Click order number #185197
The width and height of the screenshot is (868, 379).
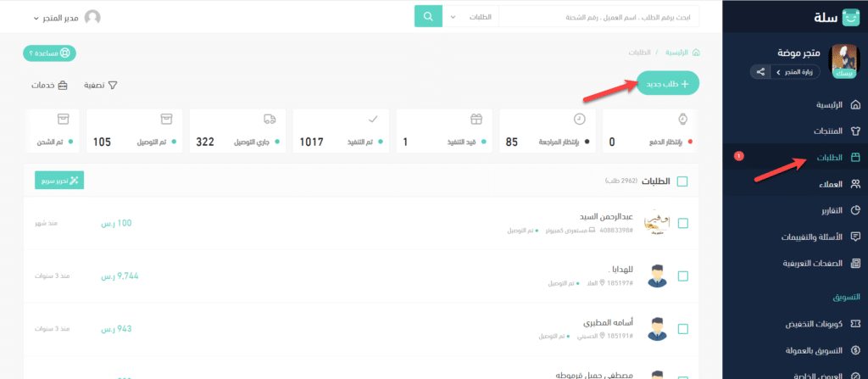pyautogui.click(x=620, y=282)
